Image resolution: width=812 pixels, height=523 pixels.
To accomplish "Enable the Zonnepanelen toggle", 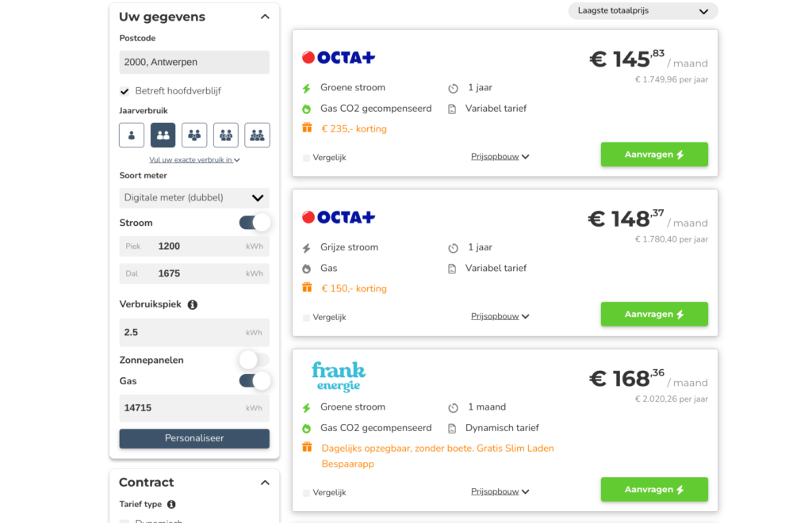I will click(x=255, y=360).
